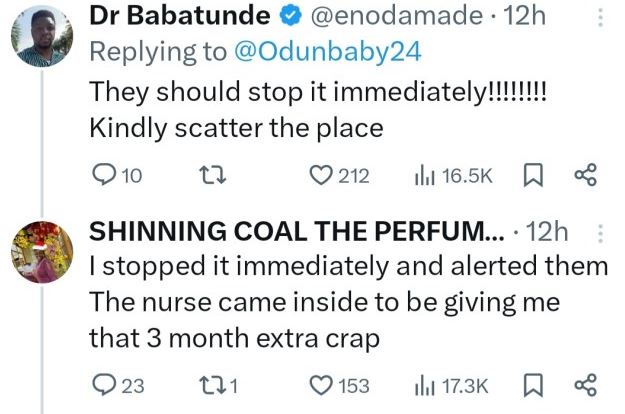Like Dr Babatunde's tweet
This screenshot has height=414, width=625.
(x=320, y=175)
